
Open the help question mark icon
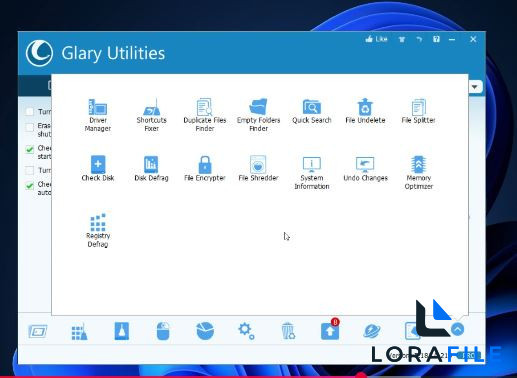[436, 39]
